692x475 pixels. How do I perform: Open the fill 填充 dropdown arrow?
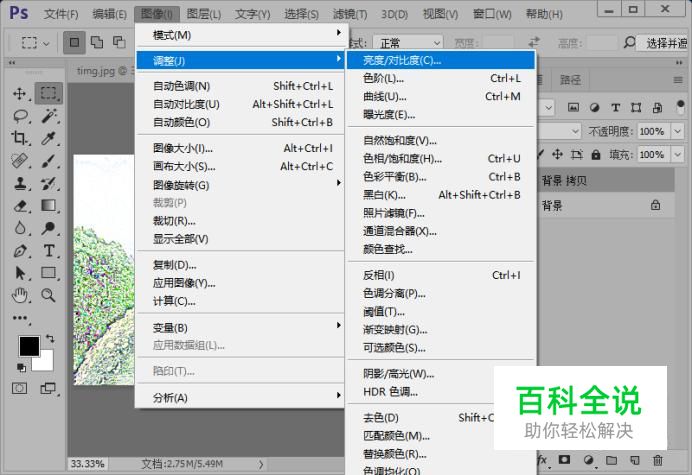677,154
